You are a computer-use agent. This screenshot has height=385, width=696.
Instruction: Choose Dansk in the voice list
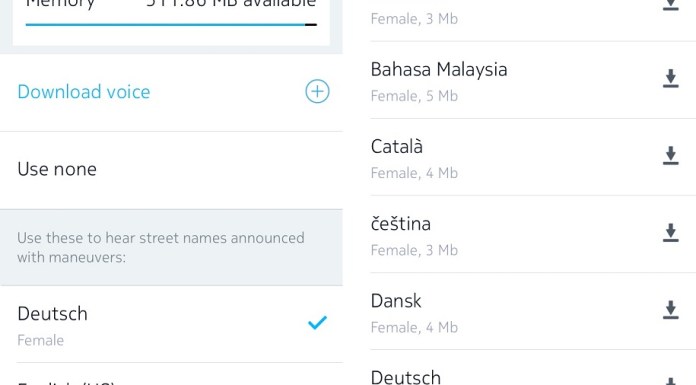533,311
